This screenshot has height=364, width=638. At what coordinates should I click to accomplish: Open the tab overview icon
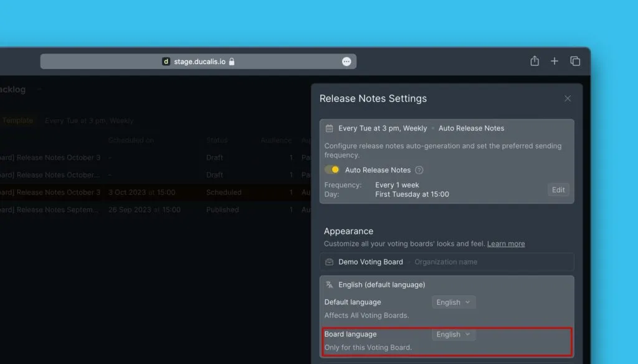tap(575, 61)
